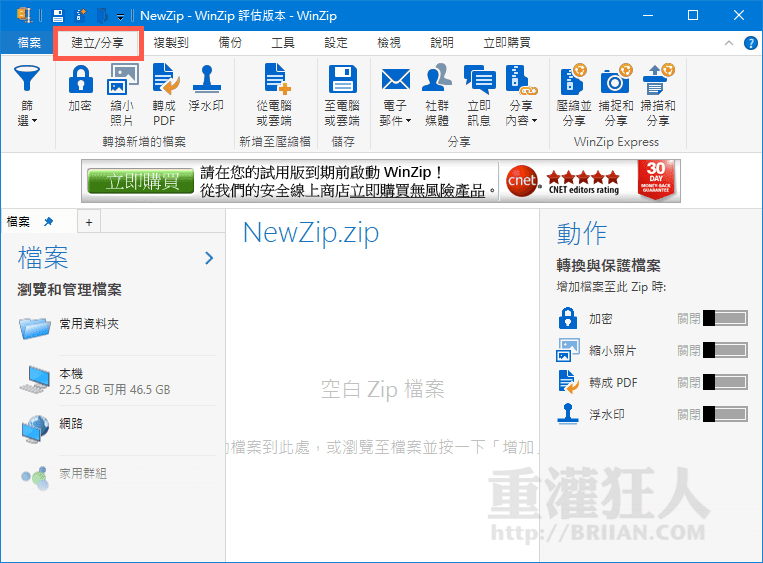The width and height of the screenshot is (763, 563).
Task: Click the 30 DAY guarantee badge
Action: point(656,179)
